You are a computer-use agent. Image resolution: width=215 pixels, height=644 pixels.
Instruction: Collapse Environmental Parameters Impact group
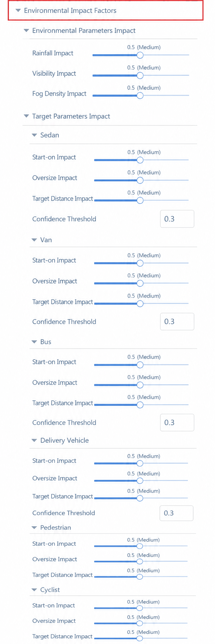coord(26,31)
